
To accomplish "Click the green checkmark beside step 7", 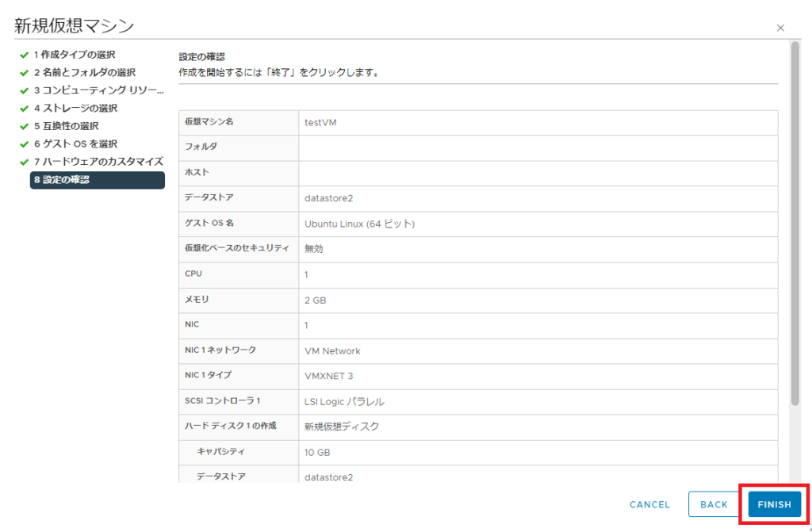I will pyautogui.click(x=24, y=163).
